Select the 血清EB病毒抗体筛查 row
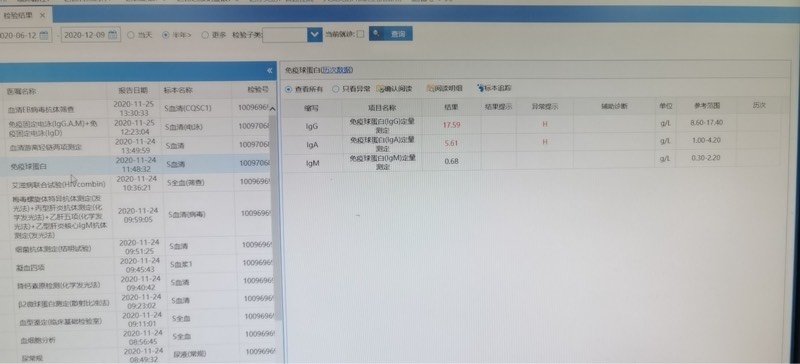 (x=138, y=108)
